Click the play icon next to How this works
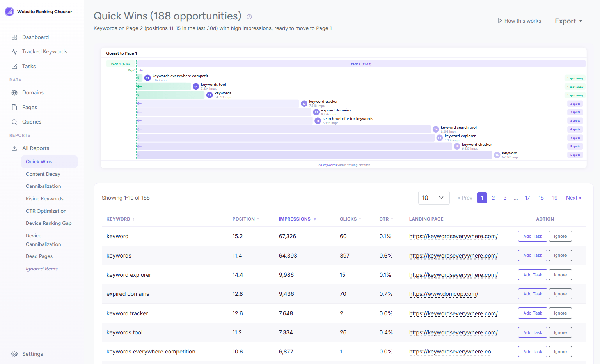 point(500,21)
